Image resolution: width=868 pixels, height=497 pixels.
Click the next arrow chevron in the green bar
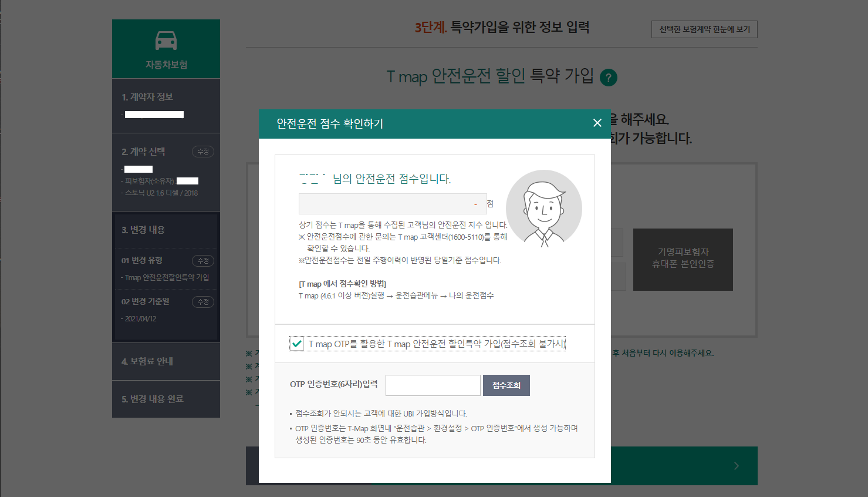click(x=737, y=466)
